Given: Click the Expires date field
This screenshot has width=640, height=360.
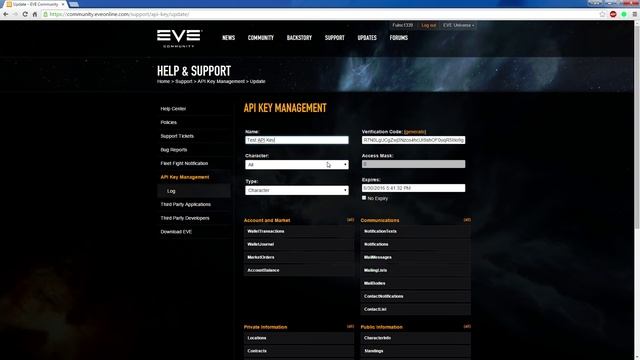Looking at the screenshot, I should [413, 188].
